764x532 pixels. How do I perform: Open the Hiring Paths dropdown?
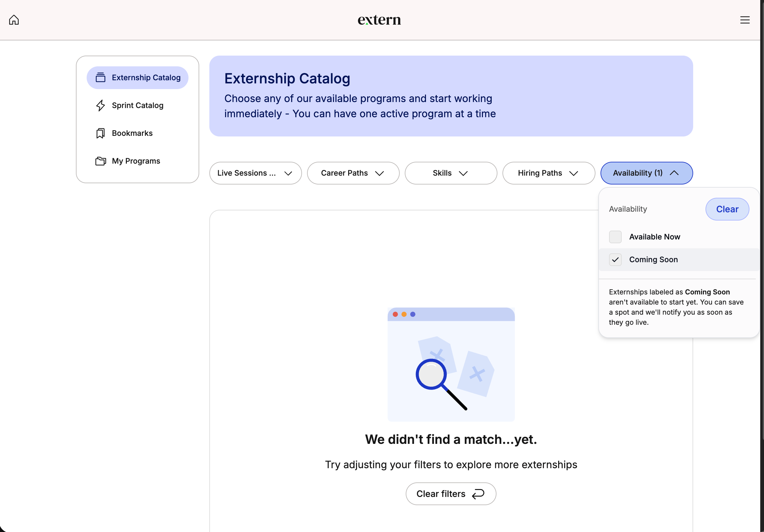coord(548,173)
